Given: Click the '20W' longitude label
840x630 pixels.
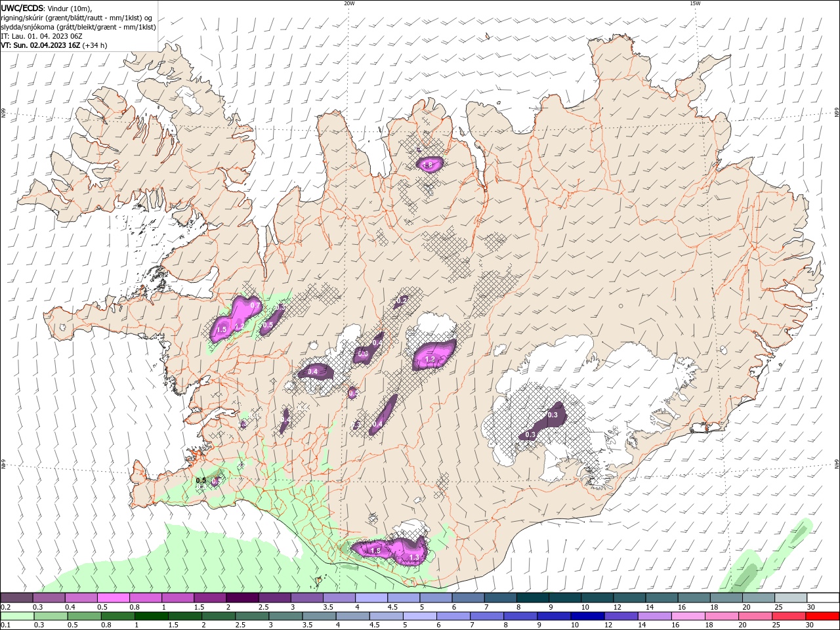Looking at the screenshot, I should point(349,3).
